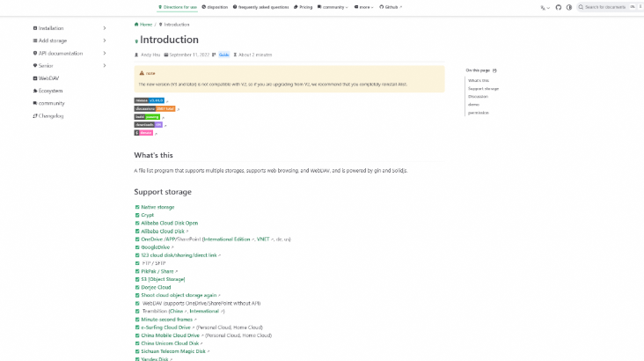This screenshot has width=644, height=361.
Task: Expand the API documentation sidebar section
Action: [x=104, y=53]
